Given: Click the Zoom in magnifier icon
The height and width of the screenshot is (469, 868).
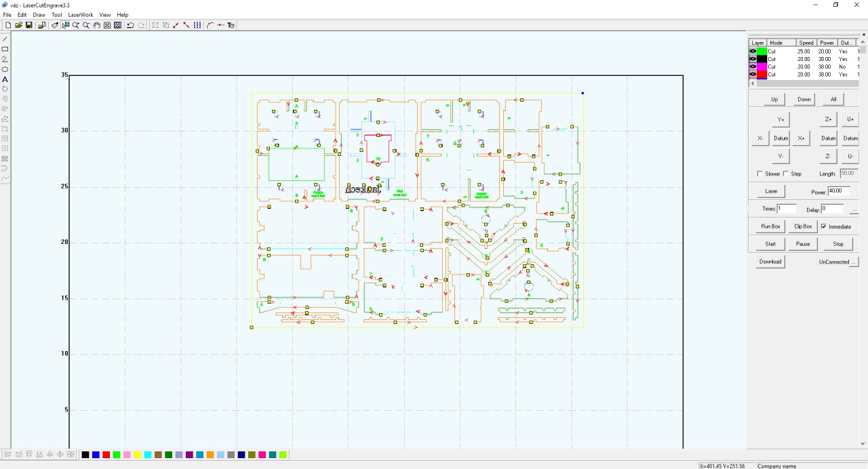Looking at the screenshot, I should (x=76, y=25).
